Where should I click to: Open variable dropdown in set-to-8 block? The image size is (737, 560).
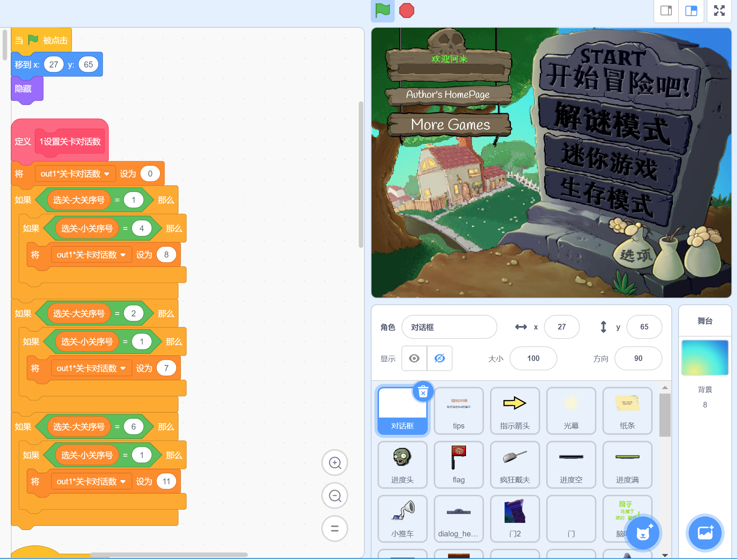point(91,255)
